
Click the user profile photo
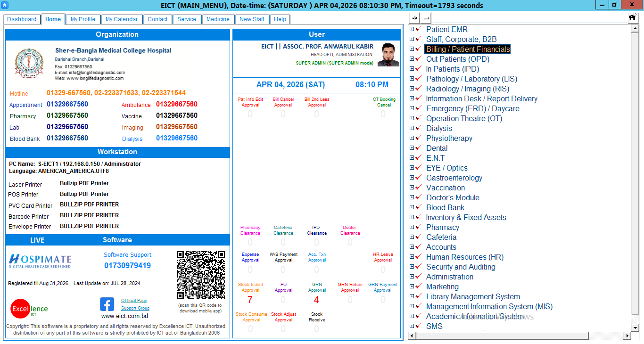click(388, 55)
